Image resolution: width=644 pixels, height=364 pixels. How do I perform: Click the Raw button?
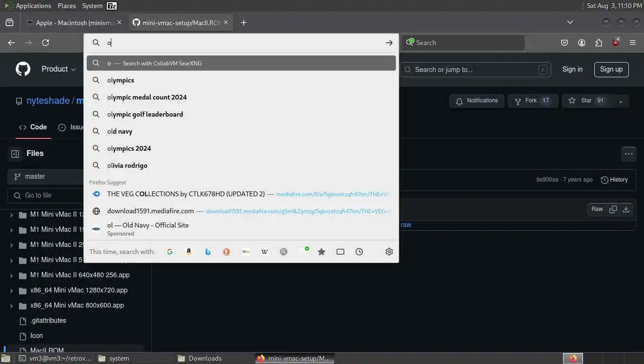(x=597, y=209)
